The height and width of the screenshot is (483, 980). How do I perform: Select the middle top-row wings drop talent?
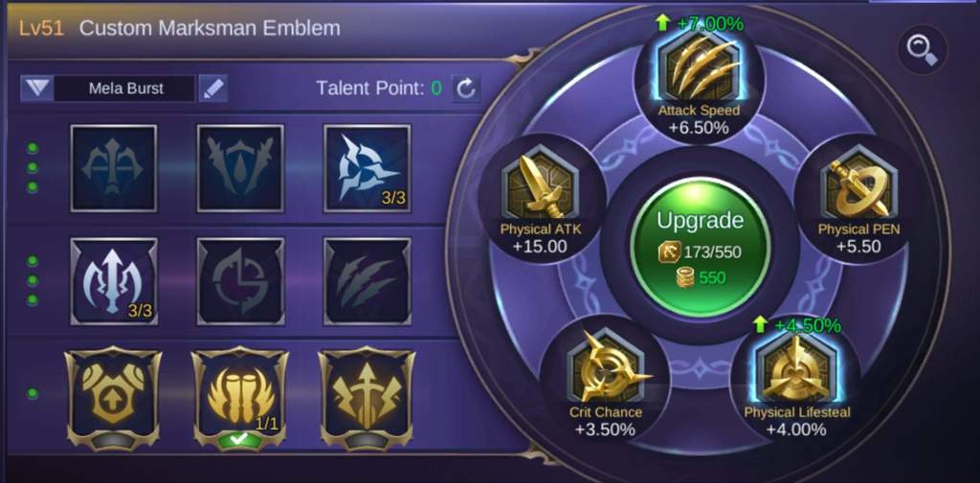tap(240, 168)
